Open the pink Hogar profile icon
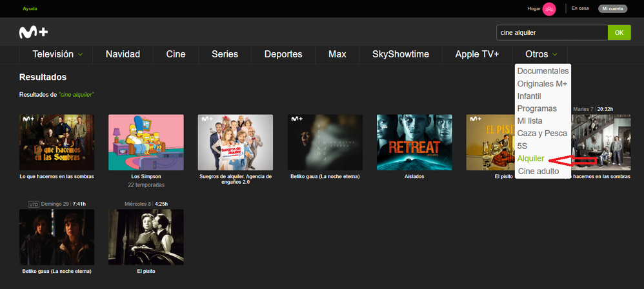The width and height of the screenshot is (644, 289). point(549,9)
